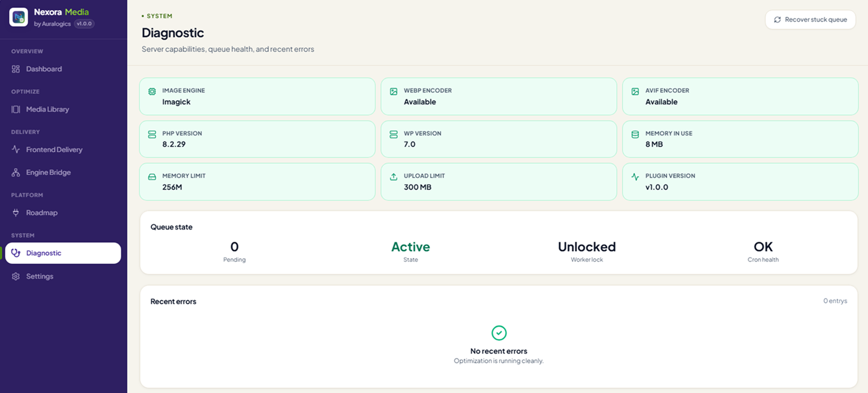The width and height of the screenshot is (868, 393).
Task: Click the Memory Limit 256M card
Action: tap(257, 182)
